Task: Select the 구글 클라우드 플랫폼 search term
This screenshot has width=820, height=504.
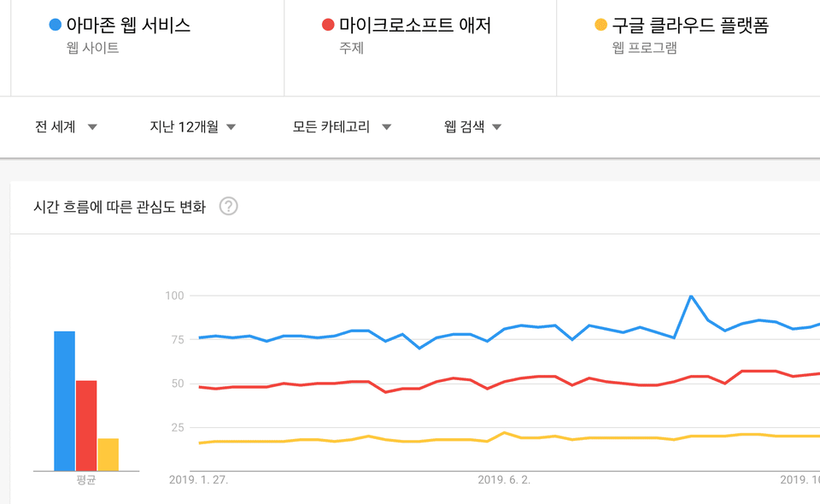Action: 690,25
